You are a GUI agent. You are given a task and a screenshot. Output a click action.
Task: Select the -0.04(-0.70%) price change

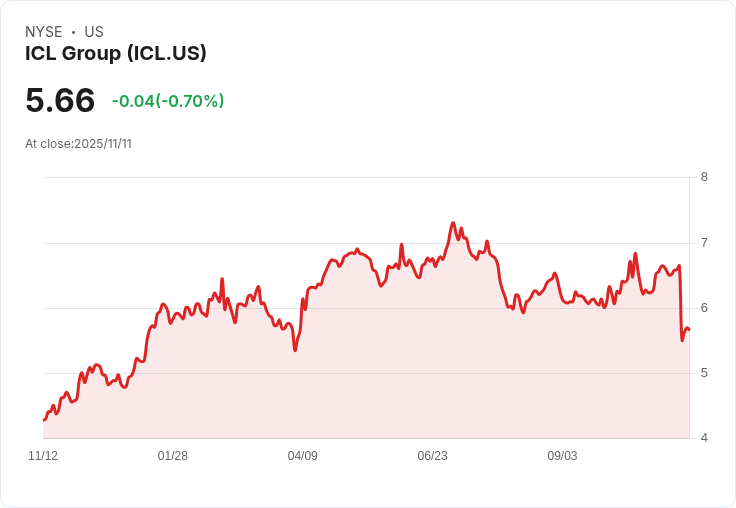pyautogui.click(x=168, y=101)
